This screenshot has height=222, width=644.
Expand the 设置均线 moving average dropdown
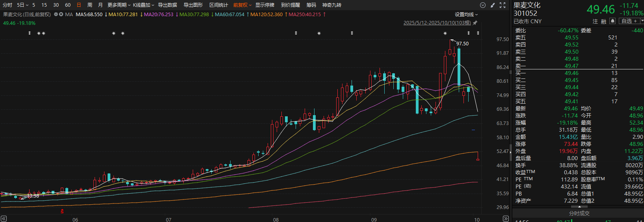pos(466,15)
